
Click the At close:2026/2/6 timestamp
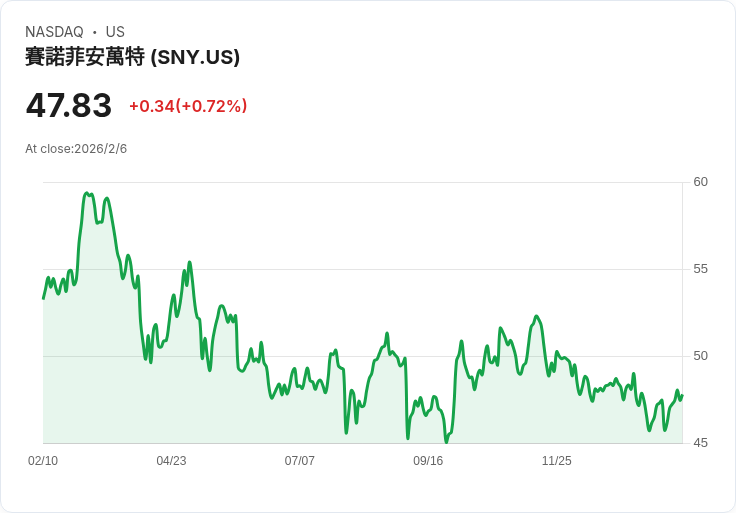(x=76, y=149)
